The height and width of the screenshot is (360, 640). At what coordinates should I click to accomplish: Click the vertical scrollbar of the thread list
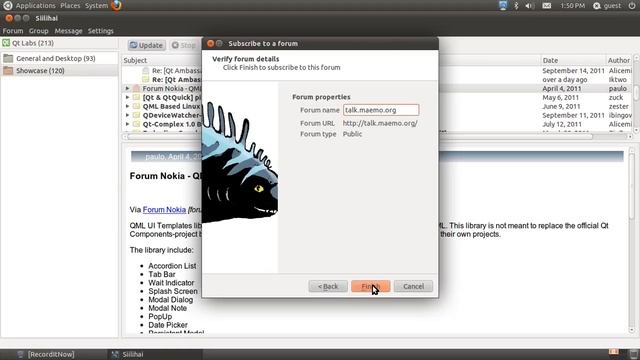pos(636,93)
